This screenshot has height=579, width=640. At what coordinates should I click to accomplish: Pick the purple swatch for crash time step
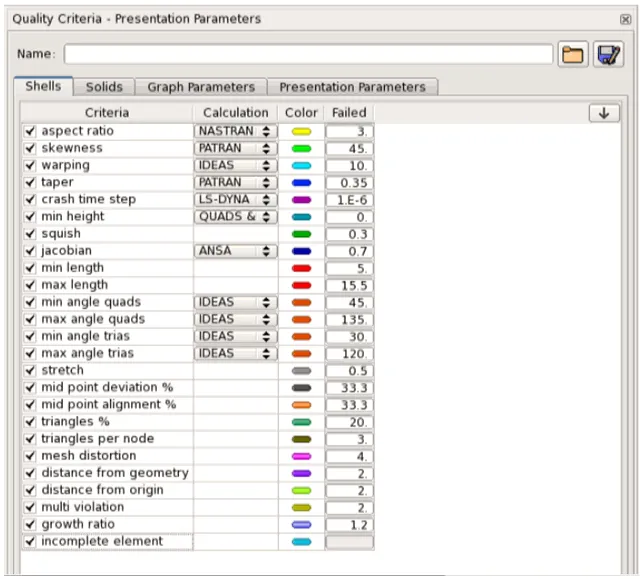click(302, 200)
